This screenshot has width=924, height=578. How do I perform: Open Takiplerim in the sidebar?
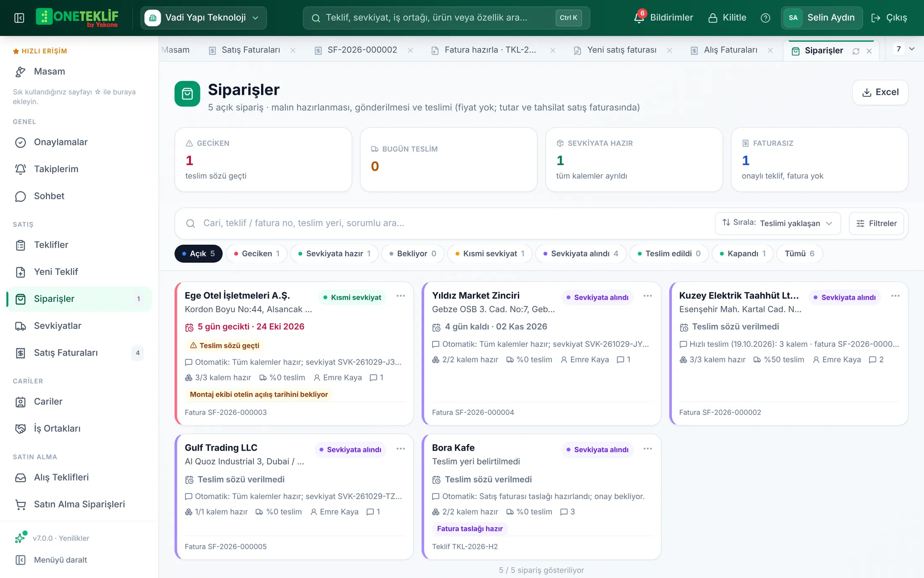(79, 169)
